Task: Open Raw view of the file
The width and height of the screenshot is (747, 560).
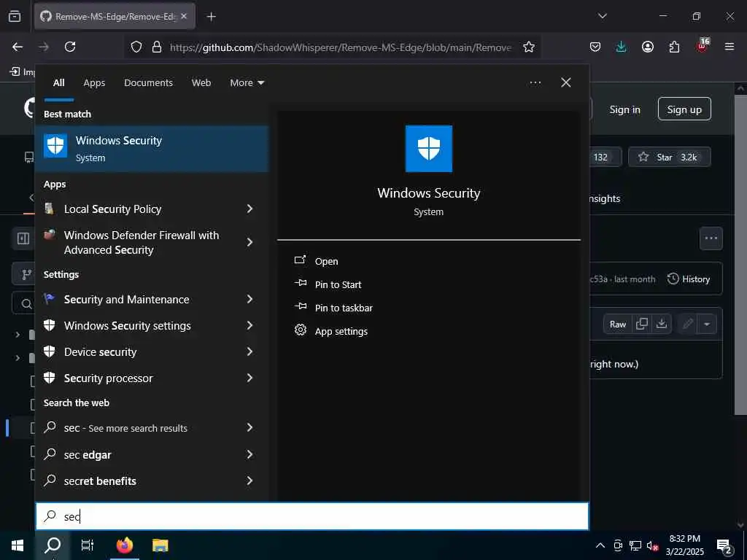Action: click(617, 324)
